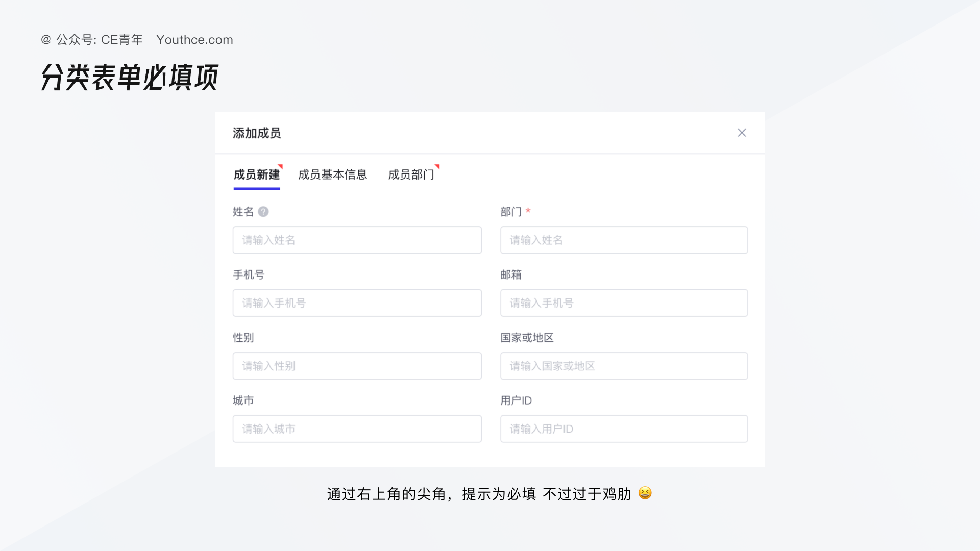This screenshot has height=551, width=980.
Task: Click the 国家或地区 input field
Action: tap(624, 366)
